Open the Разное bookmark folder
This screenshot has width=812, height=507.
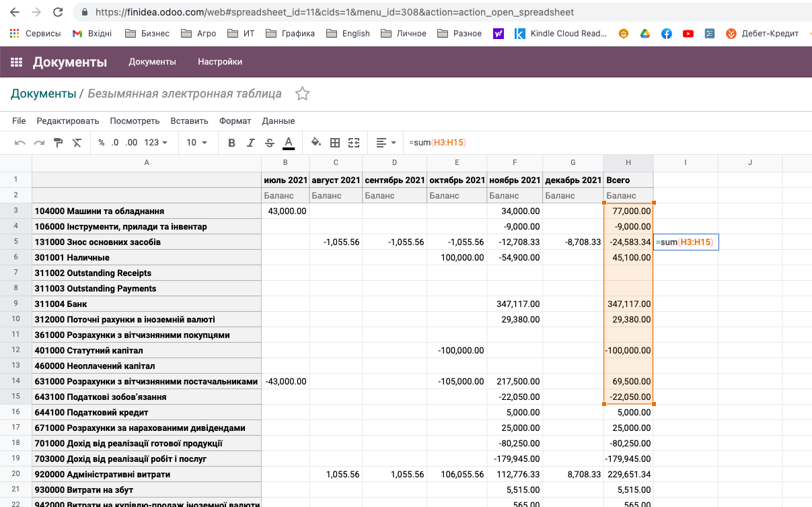(x=459, y=33)
